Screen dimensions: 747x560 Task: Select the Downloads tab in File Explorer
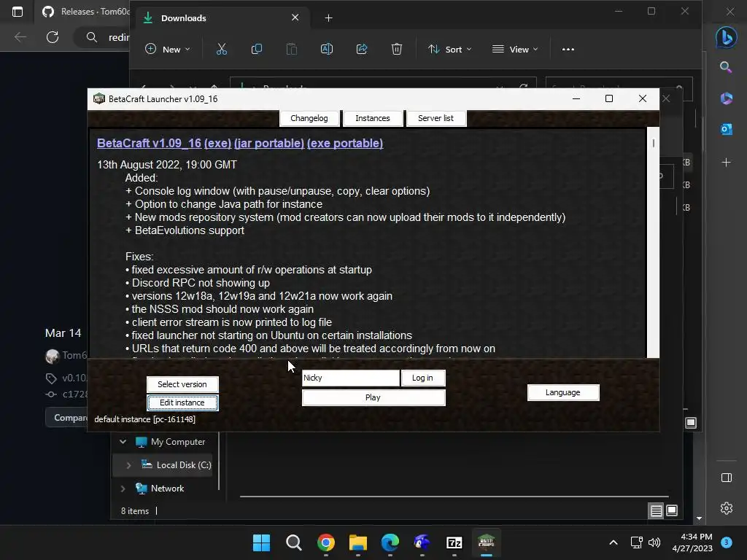pos(223,18)
